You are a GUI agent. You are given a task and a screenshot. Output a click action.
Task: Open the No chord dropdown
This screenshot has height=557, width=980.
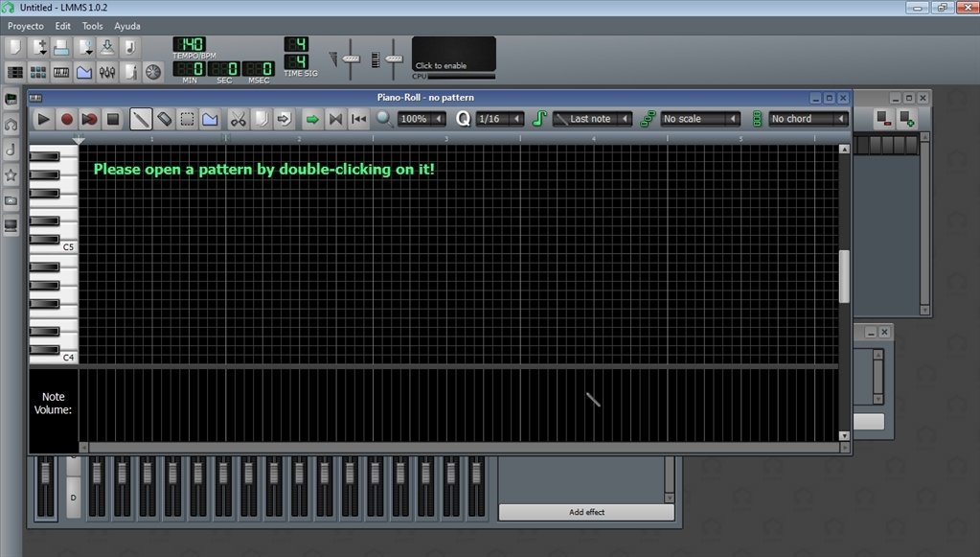(809, 119)
